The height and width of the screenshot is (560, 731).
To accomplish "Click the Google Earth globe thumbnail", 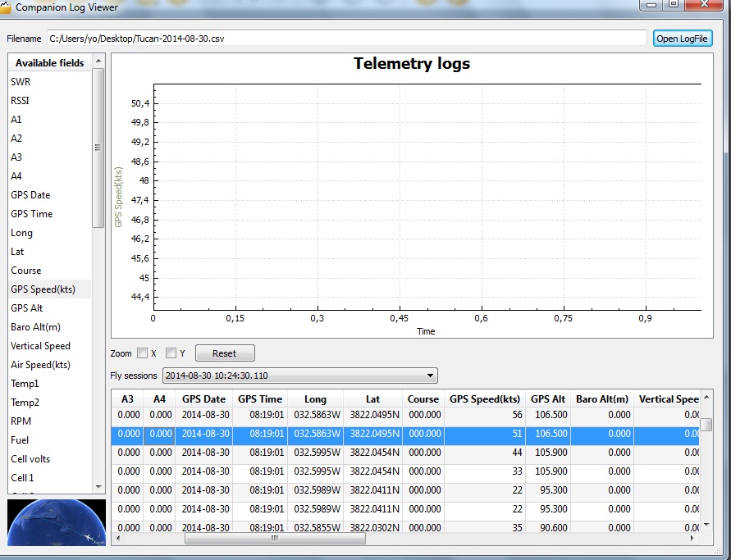I will point(57,522).
